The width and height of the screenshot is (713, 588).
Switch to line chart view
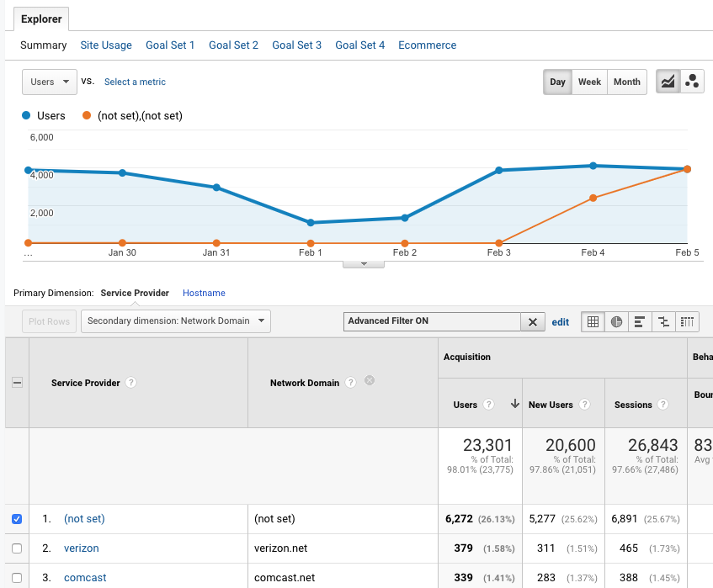(x=668, y=82)
